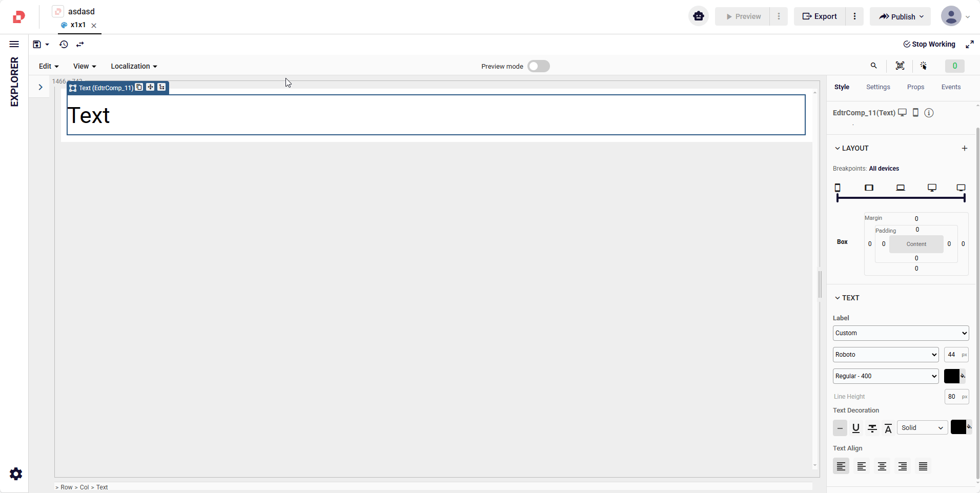Click the Line Height input field
The width and height of the screenshot is (980, 493).
[x=951, y=397]
